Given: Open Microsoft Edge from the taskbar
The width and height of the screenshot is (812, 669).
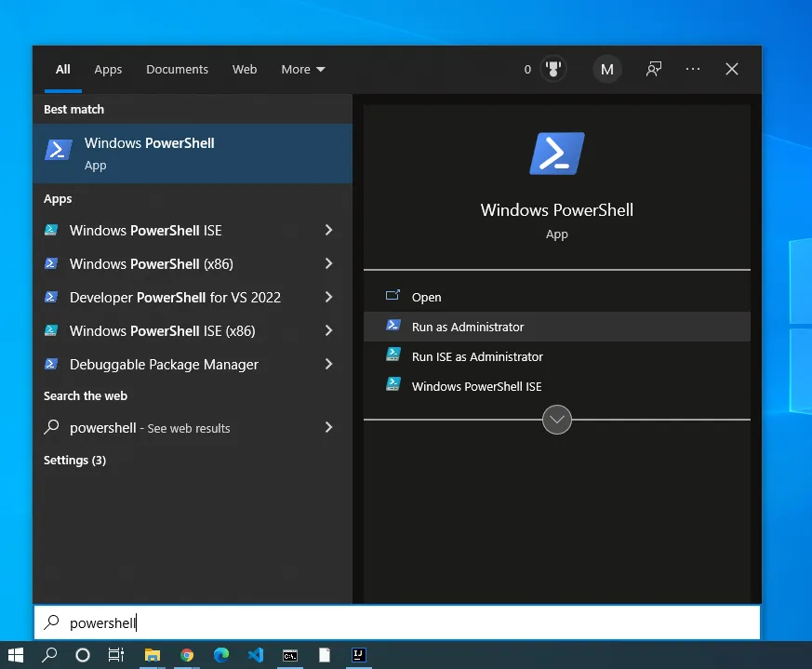Looking at the screenshot, I should 221,656.
